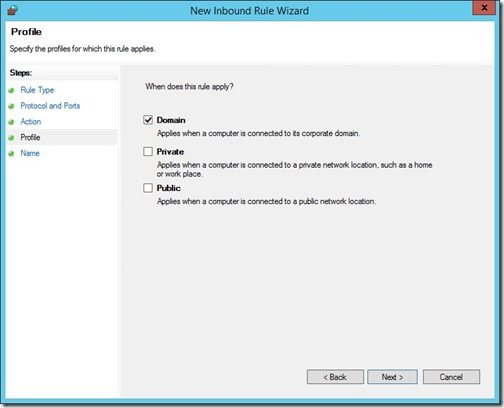Click the green bullet beside Action
Screen dimensions: 504x408
[12, 122]
